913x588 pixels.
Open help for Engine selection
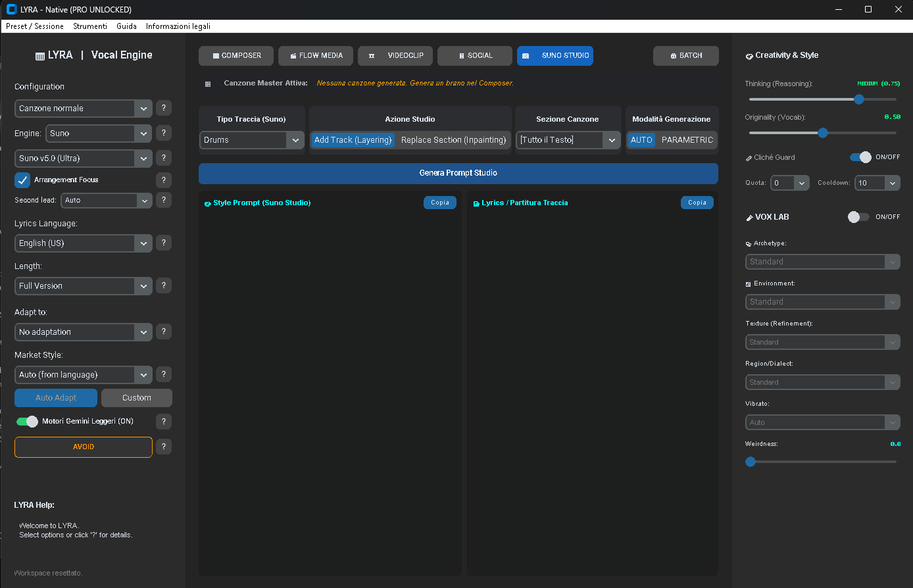(x=164, y=133)
